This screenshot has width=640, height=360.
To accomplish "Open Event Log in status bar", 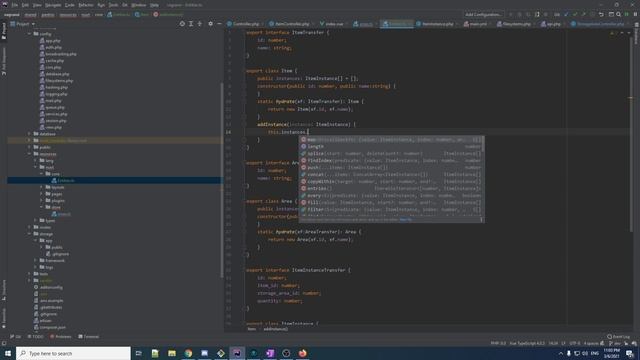I will [619, 337].
